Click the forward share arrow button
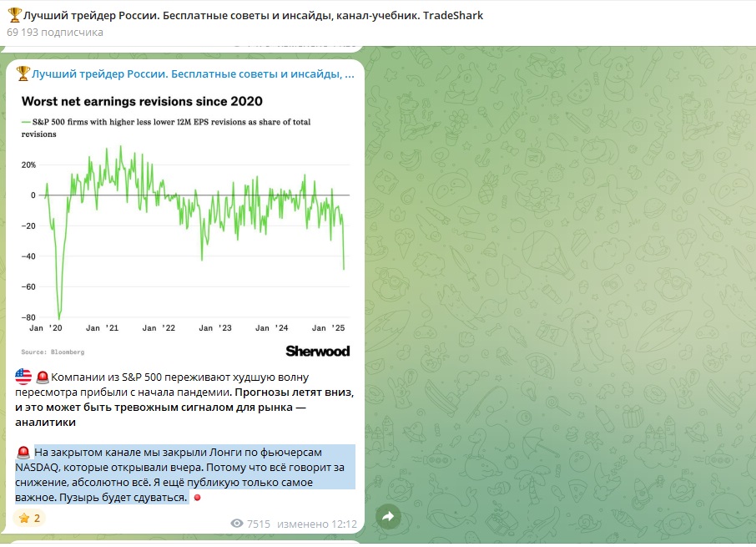756x547 pixels. point(387,517)
